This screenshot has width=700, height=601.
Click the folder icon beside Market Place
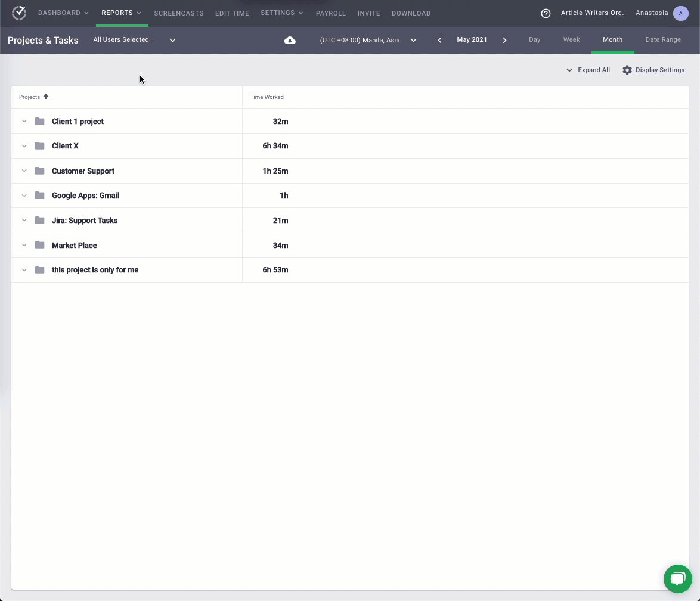39,245
